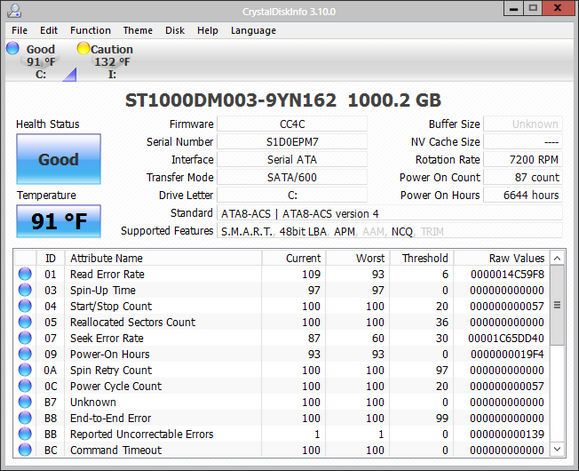This screenshot has height=471, width=579.
Task: Open the Help menu
Action: coord(208,30)
